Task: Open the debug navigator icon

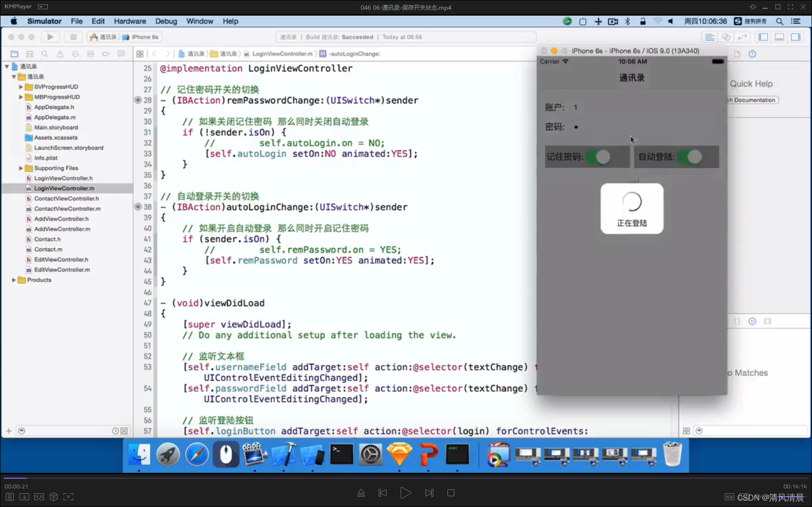Action: click(90, 54)
